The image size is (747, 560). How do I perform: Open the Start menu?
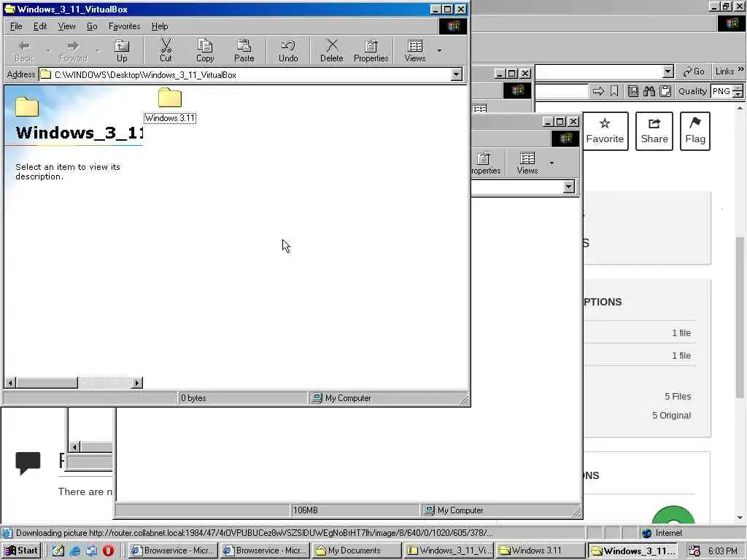(x=21, y=551)
